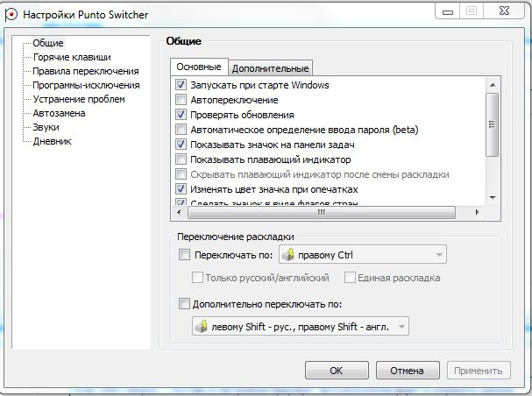Click the "Отмена" button
532x396 pixels.
coord(408,371)
